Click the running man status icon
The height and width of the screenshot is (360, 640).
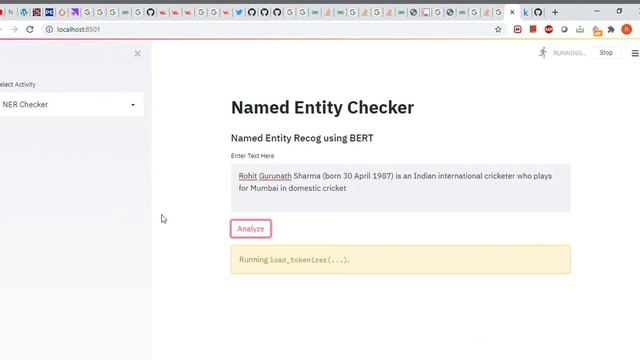(543, 53)
